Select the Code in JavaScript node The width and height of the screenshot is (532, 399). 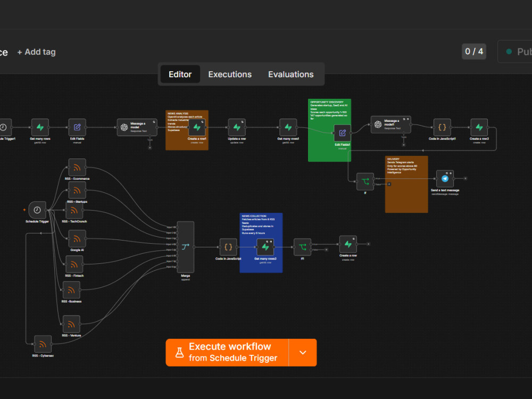228,247
